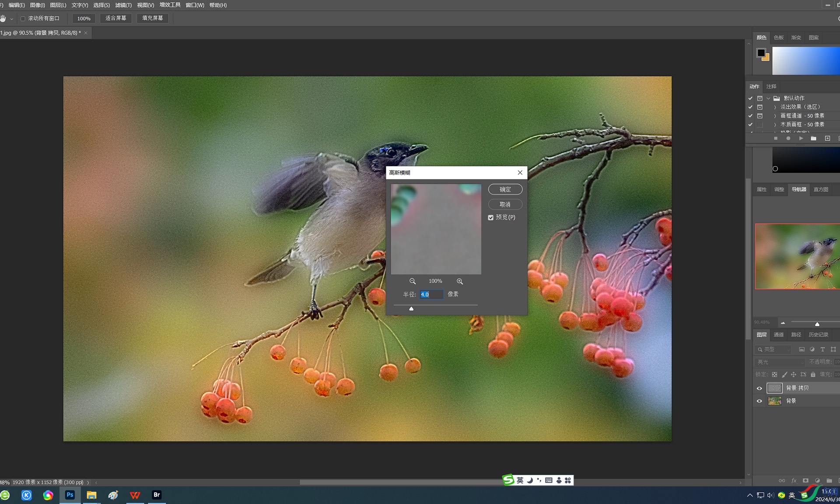The width and height of the screenshot is (840, 504).
Task: Hide the 背景 拷贝 layer
Action: tap(759, 388)
